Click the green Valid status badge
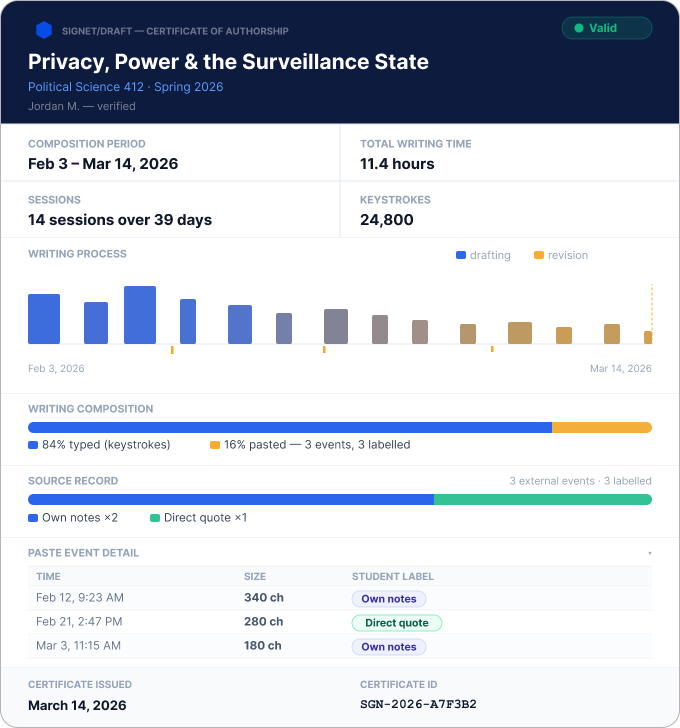This screenshot has height=728, width=680. pyautogui.click(x=607, y=28)
